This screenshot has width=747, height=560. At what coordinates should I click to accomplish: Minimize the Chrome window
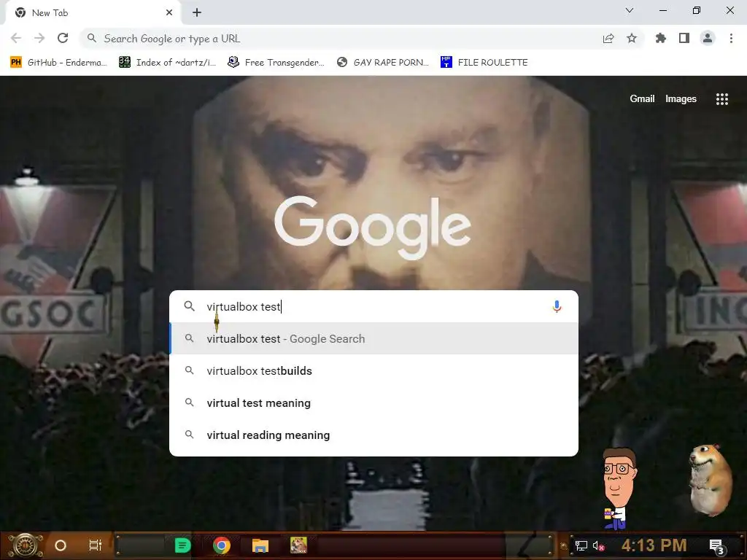[x=662, y=10]
